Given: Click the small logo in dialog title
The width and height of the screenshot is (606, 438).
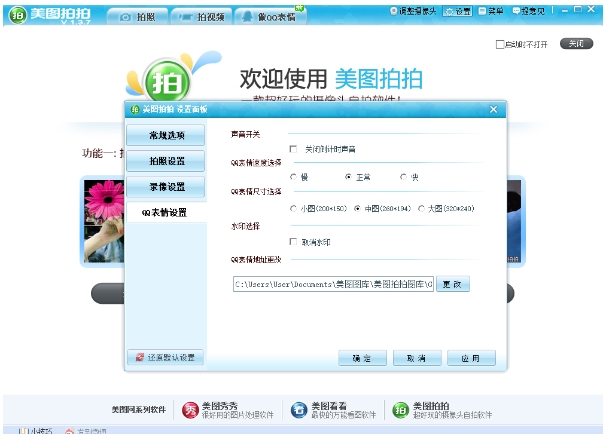Looking at the screenshot, I should (134, 109).
